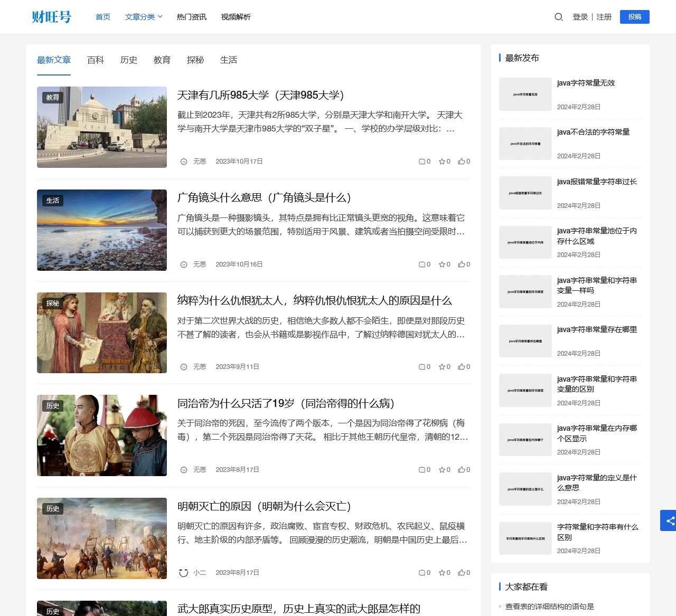Screen dimensions: 676x616
Task: Expand 查看表的详细结构的语句是 entry
Action: click(x=549, y=606)
